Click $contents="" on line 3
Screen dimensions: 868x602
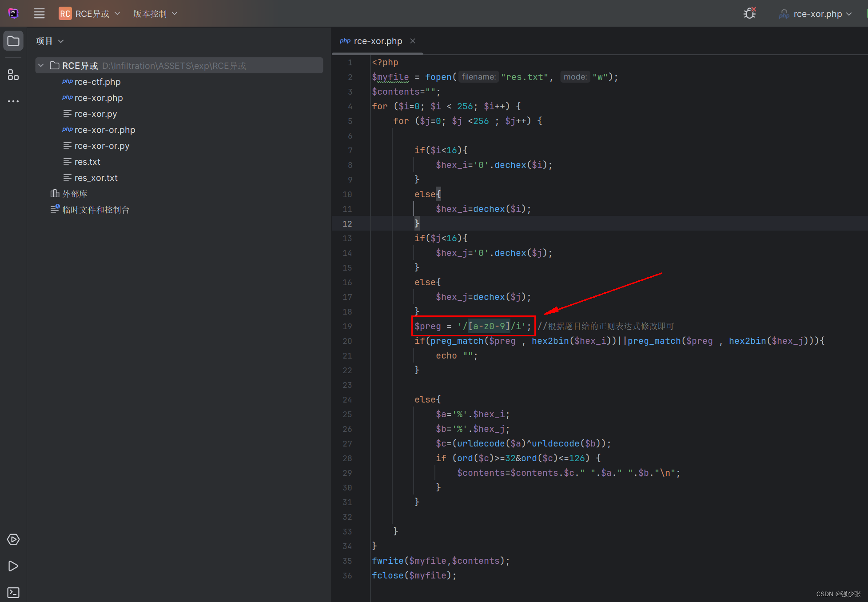pos(406,92)
